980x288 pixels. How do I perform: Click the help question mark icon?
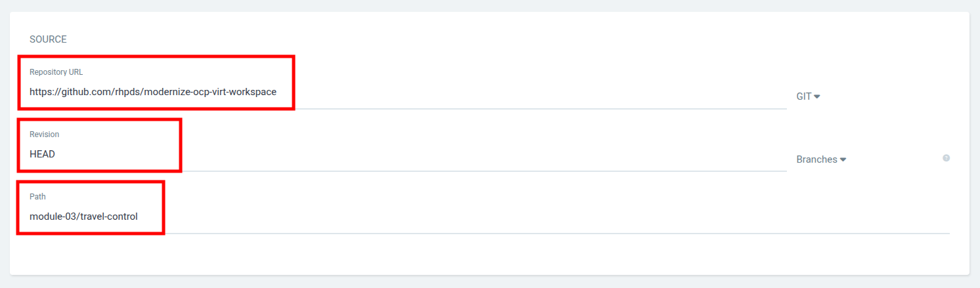pos(946,158)
